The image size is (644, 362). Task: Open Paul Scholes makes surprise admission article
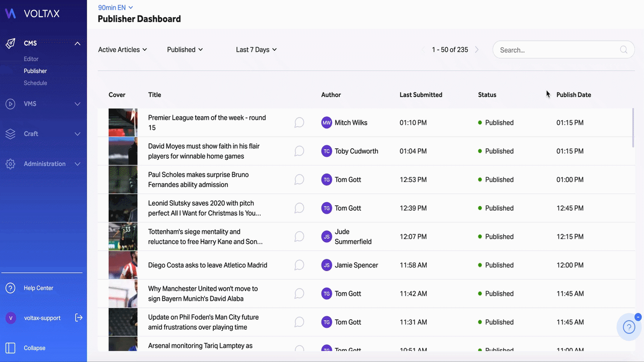198,179
